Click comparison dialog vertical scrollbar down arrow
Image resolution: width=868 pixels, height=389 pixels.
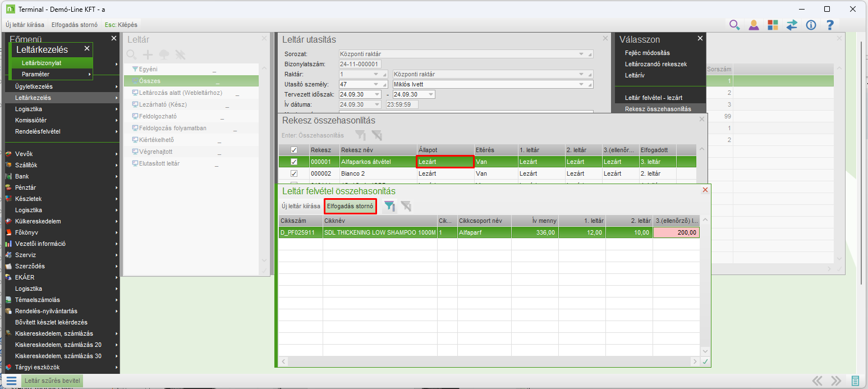[x=705, y=351]
